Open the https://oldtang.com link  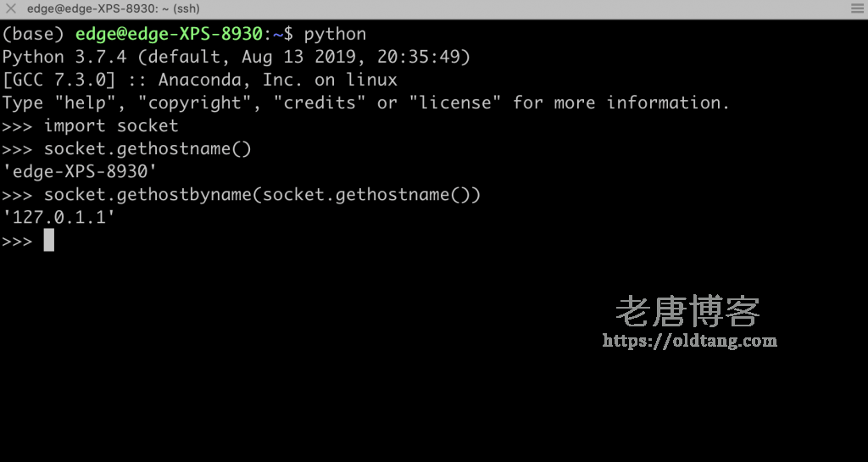pyautogui.click(x=690, y=341)
